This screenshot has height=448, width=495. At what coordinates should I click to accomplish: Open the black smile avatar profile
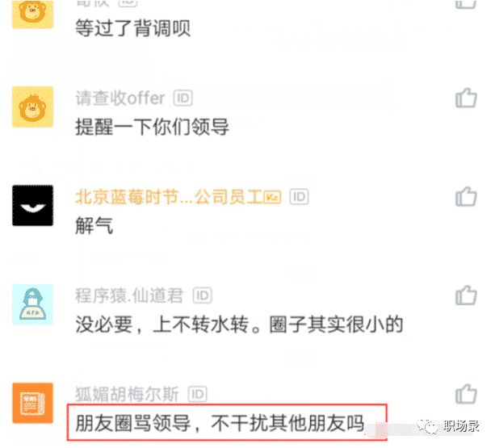coord(33,205)
